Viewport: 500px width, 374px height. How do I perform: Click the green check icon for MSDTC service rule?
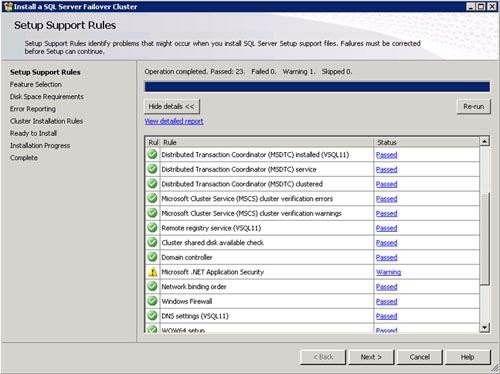pos(152,169)
